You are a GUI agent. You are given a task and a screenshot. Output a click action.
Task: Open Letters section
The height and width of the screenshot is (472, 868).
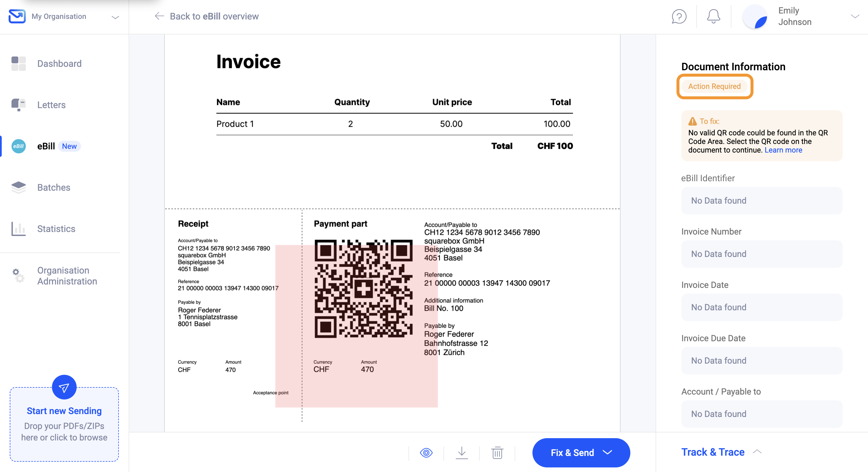(51, 105)
